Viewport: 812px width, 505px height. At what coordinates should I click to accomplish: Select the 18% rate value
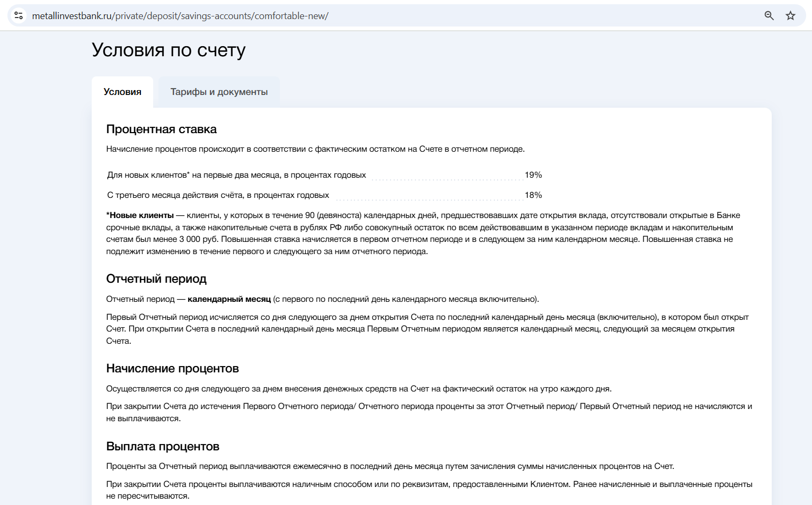(533, 195)
